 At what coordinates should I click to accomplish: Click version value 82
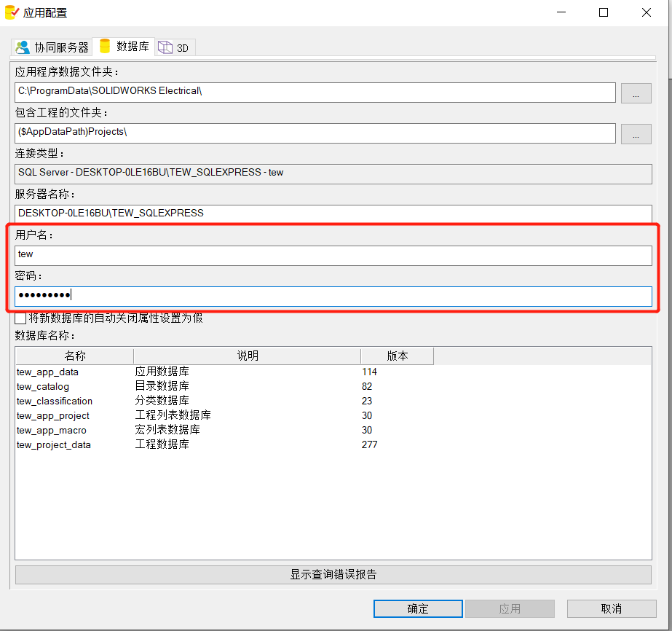pos(367,386)
